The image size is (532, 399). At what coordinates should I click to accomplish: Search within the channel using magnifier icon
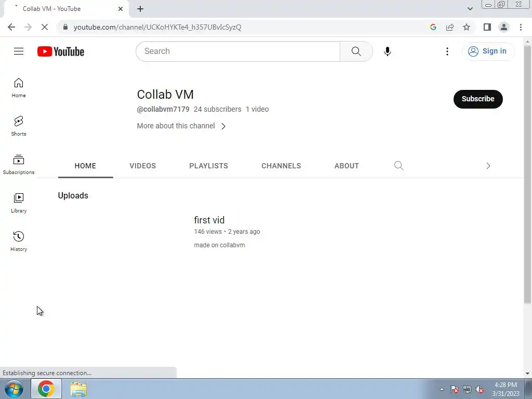pyautogui.click(x=398, y=166)
